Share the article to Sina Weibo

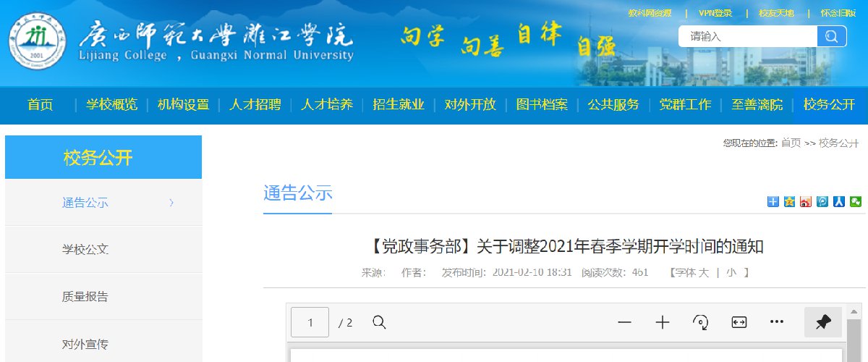click(806, 202)
